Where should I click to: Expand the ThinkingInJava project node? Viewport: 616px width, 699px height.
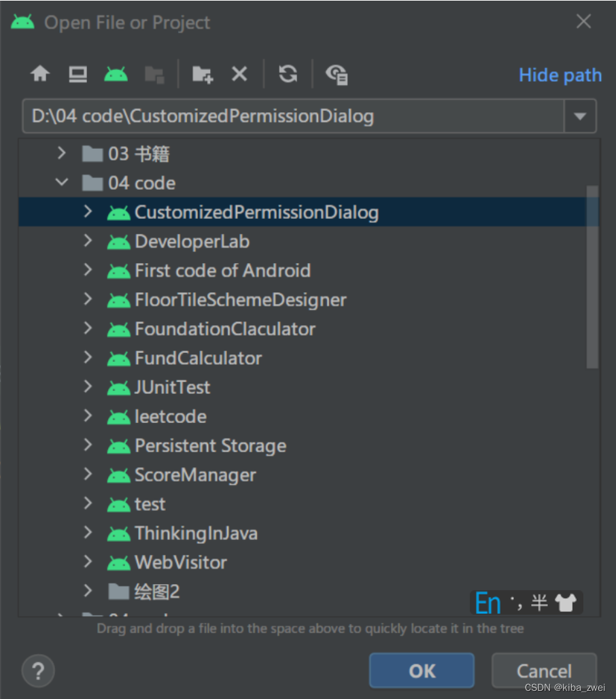tap(88, 532)
